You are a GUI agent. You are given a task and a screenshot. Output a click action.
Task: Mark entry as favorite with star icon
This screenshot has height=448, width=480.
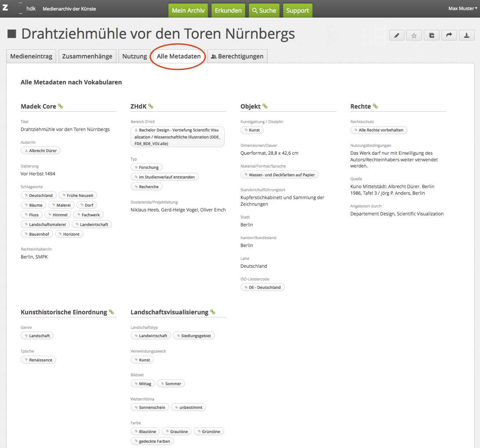tap(414, 36)
